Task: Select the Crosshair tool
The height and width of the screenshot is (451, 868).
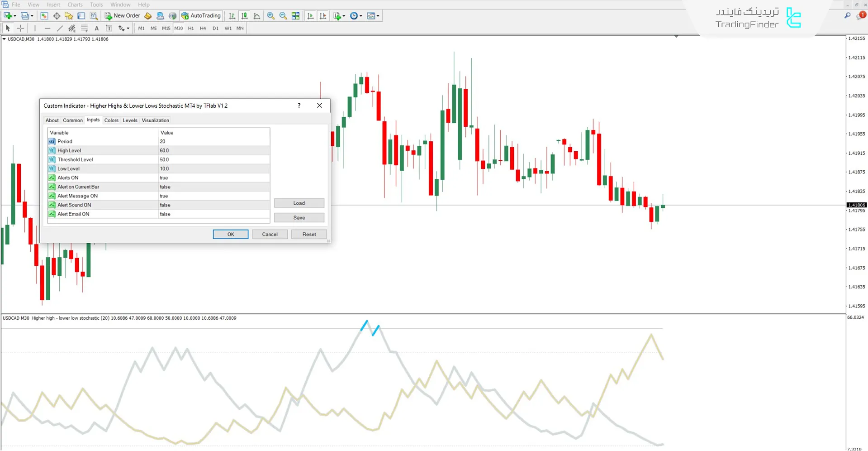Action: (20, 28)
